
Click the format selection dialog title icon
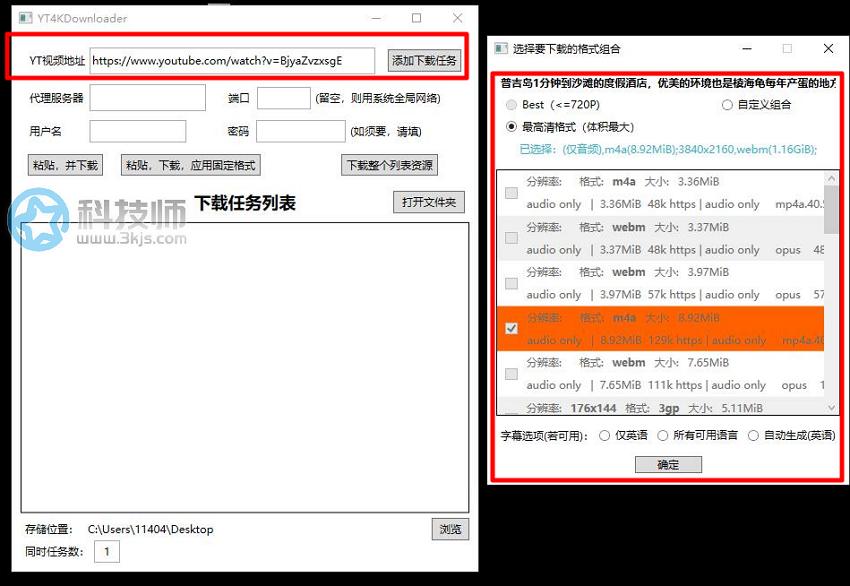point(501,49)
